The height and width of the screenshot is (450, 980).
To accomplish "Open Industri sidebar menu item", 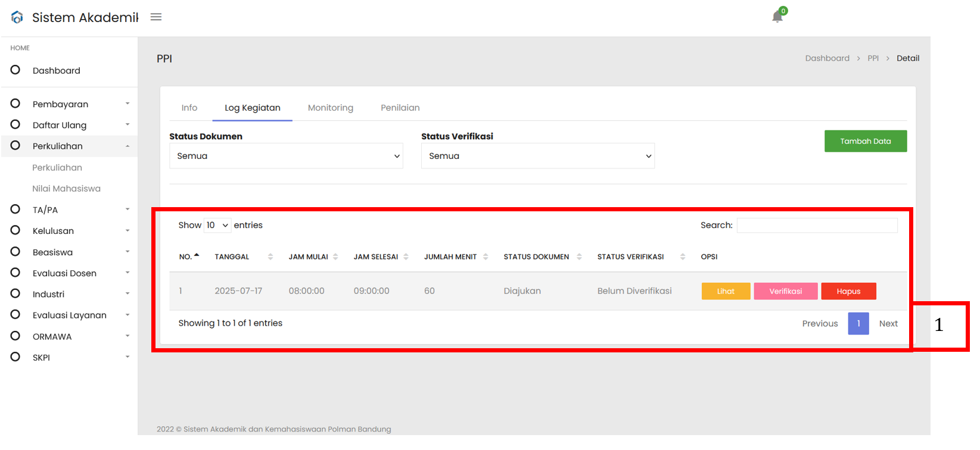I will tap(48, 294).
